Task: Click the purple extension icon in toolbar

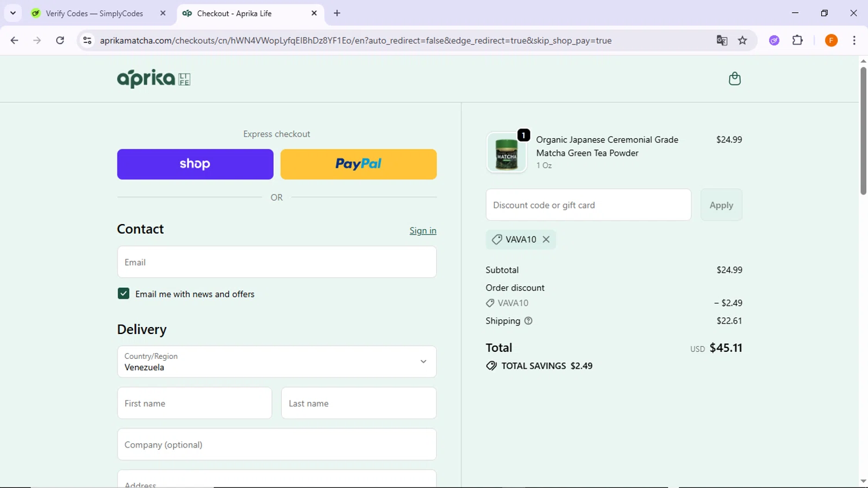Action: (x=774, y=41)
